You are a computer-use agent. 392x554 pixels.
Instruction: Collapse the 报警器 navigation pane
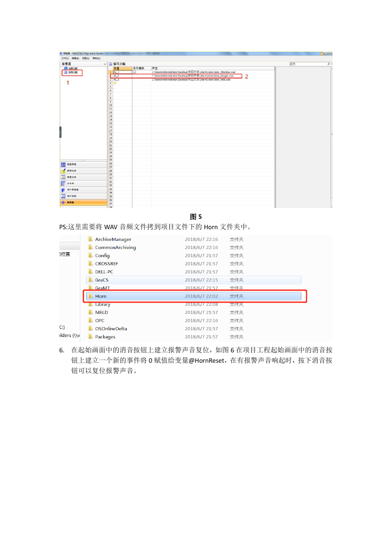pyautogui.click(x=105, y=64)
